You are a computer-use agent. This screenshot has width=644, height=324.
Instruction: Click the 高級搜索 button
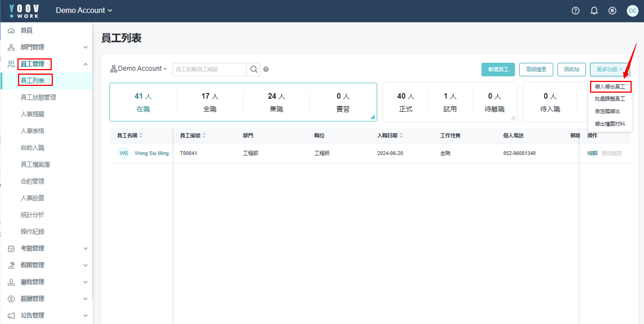pos(536,70)
